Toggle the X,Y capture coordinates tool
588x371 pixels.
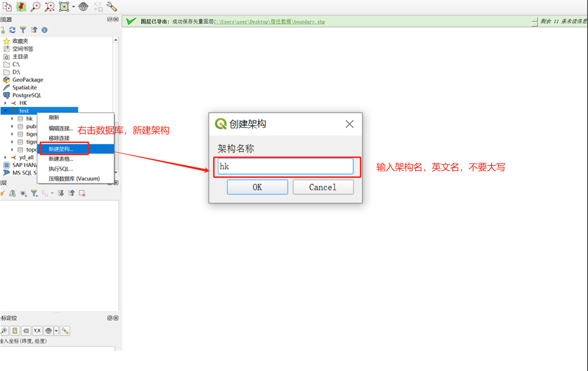(x=98, y=6)
